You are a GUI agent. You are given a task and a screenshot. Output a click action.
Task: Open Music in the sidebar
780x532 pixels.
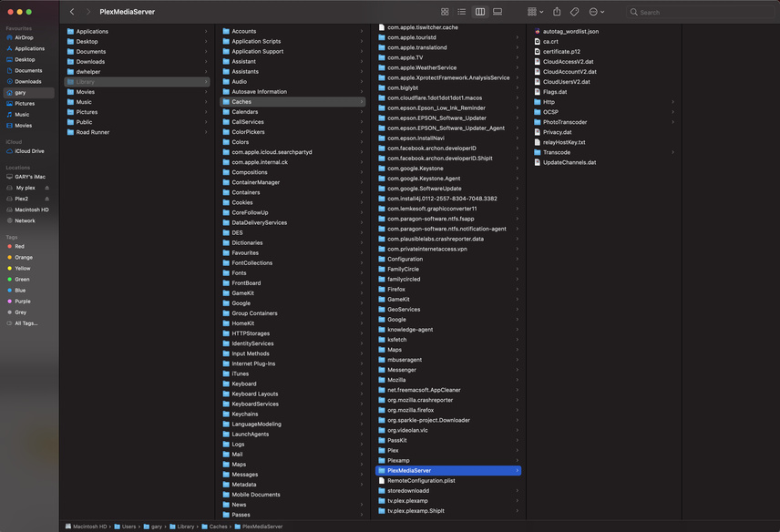22,115
